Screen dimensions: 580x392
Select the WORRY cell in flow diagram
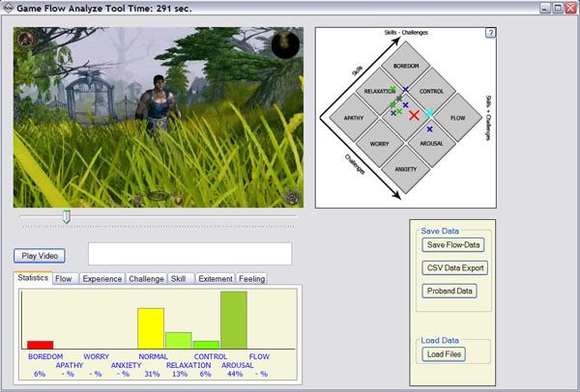tap(380, 144)
